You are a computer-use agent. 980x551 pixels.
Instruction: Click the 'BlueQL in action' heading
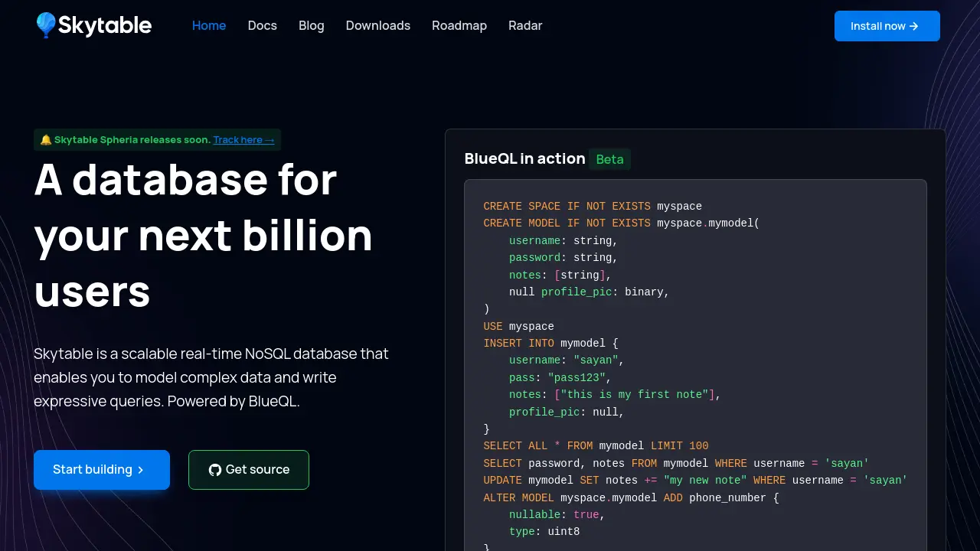pyautogui.click(x=524, y=158)
